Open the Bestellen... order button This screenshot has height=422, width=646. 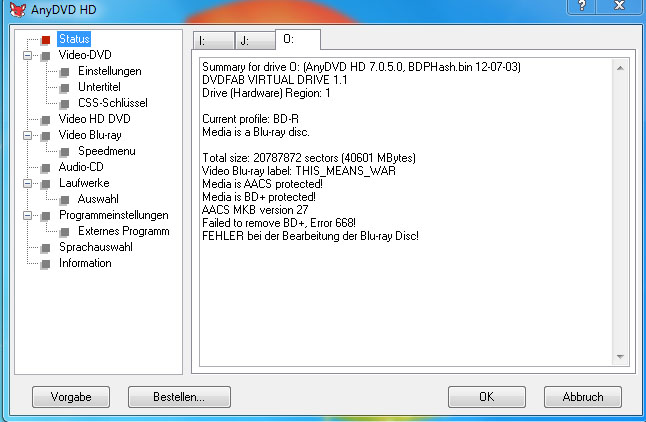point(179,397)
